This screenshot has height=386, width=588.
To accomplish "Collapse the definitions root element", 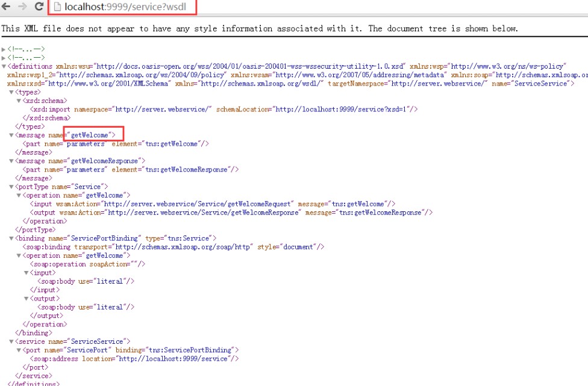I will [x=4, y=66].
